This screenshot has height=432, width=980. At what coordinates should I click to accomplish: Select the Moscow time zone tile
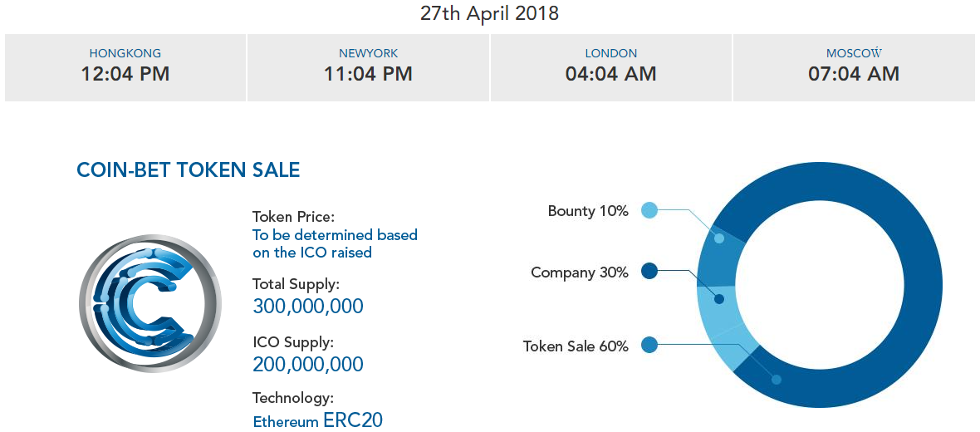[x=854, y=67]
